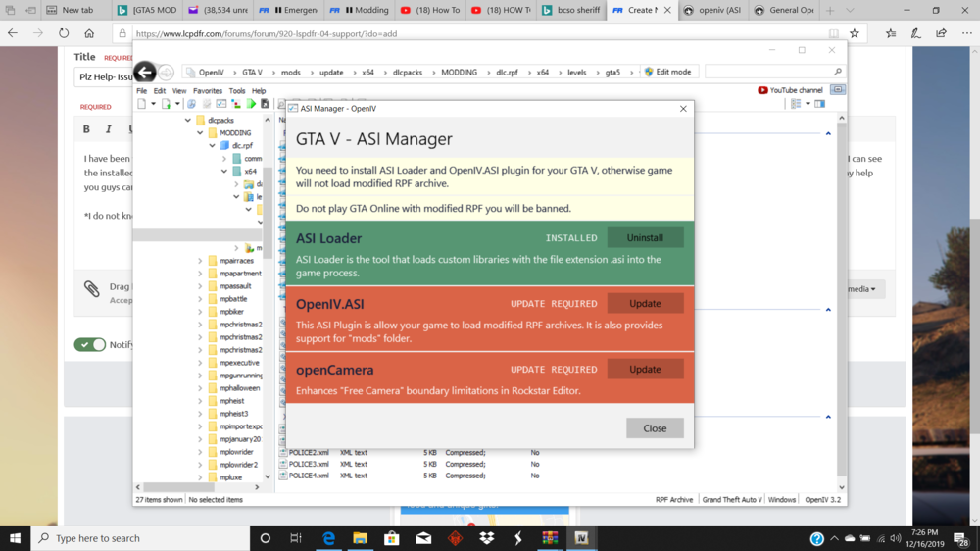Open File Explorer from the taskbar
Screen dimensions: 980x551
click(360, 538)
